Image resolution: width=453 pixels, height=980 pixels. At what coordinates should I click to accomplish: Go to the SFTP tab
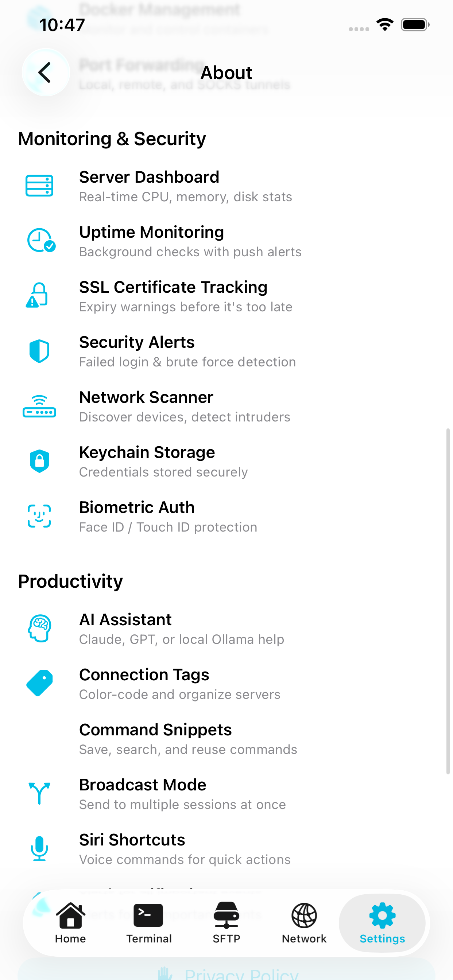[226, 923]
